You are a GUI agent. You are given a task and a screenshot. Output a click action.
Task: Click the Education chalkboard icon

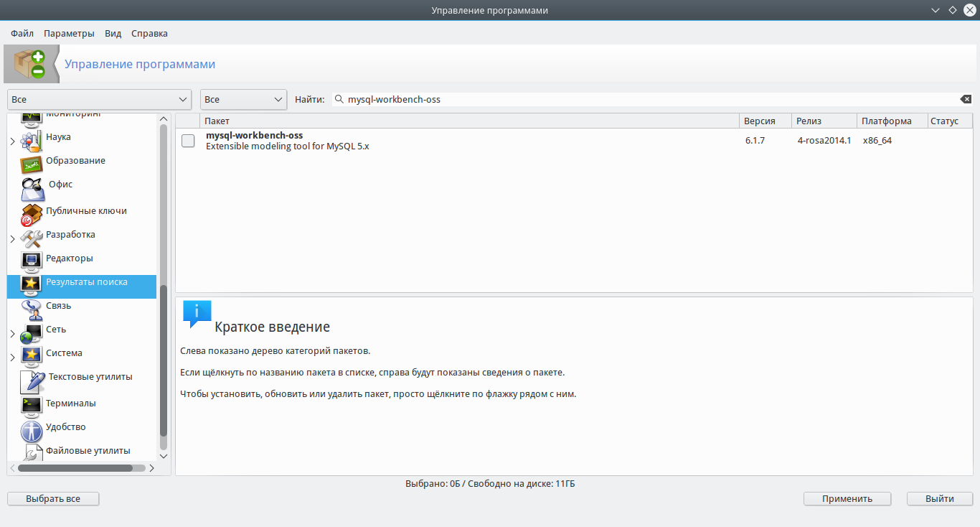[x=32, y=163]
